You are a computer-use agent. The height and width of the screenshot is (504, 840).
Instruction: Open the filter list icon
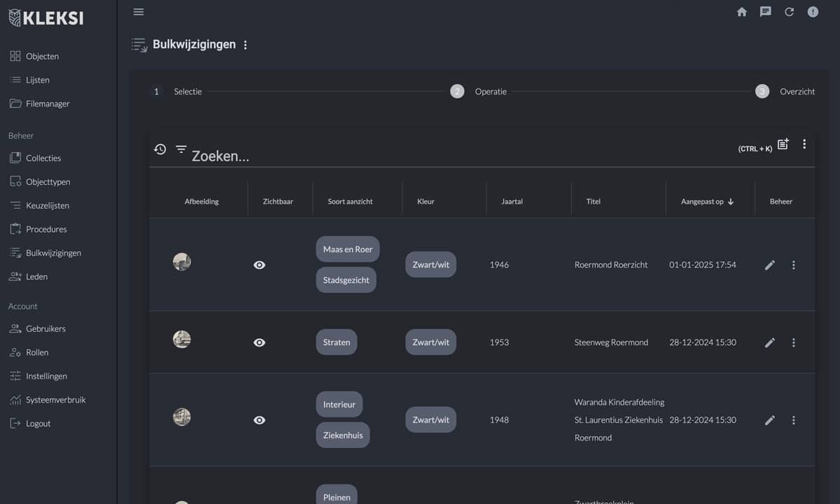click(x=181, y=149)
